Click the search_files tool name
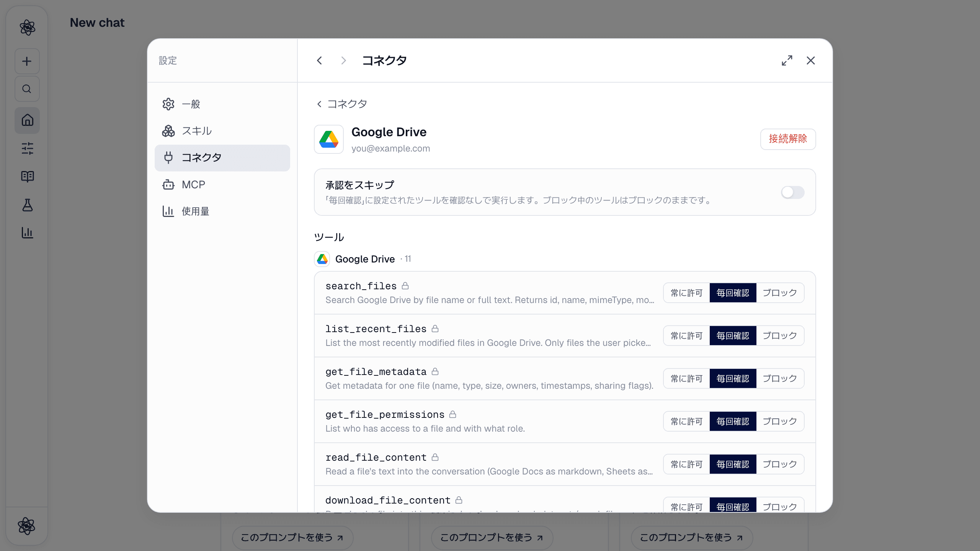Viewport: 980px width, 551px height. pos(361,286)
